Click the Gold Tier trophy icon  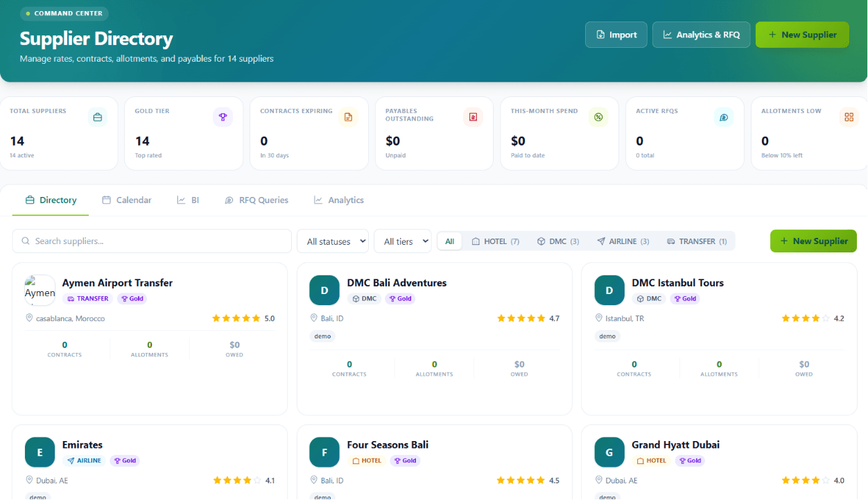223,117
